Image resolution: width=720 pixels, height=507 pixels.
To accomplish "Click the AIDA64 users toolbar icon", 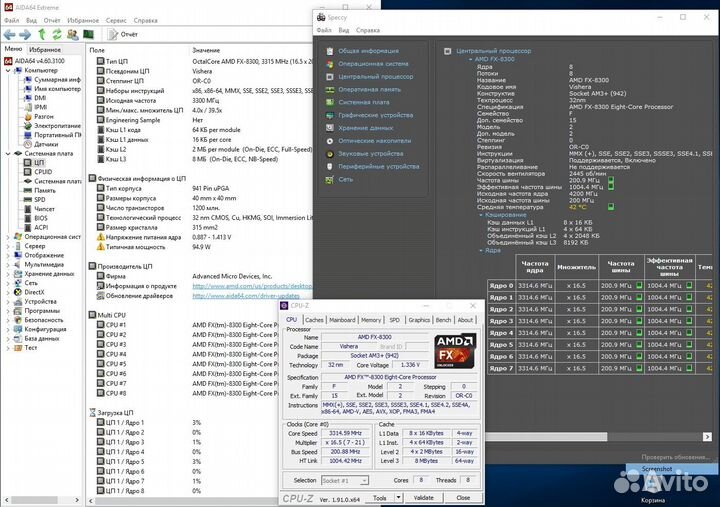I will (73, 34).
